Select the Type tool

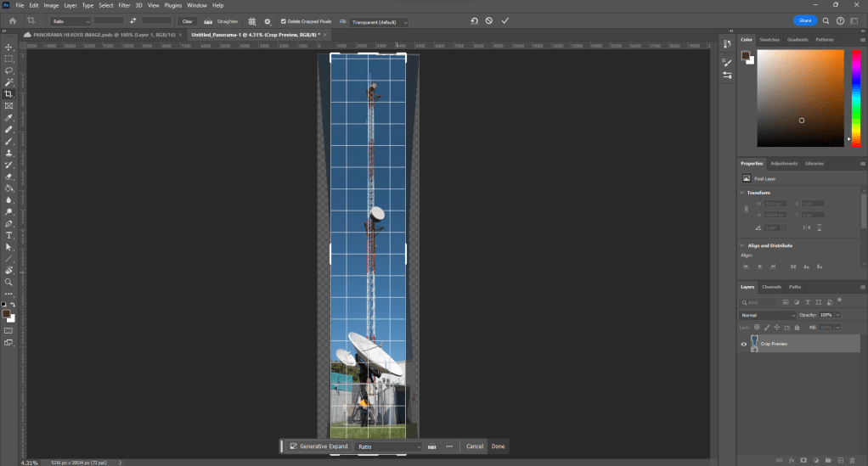[8, 235]
